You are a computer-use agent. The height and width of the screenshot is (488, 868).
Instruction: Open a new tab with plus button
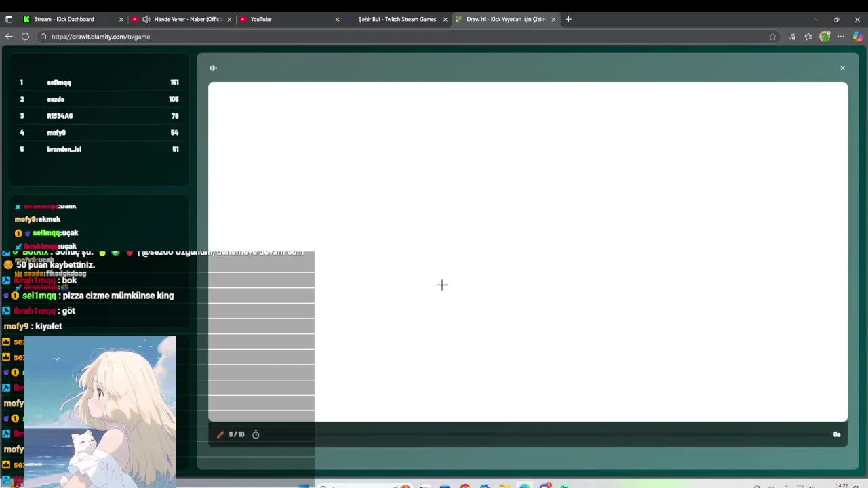point(568,19)
